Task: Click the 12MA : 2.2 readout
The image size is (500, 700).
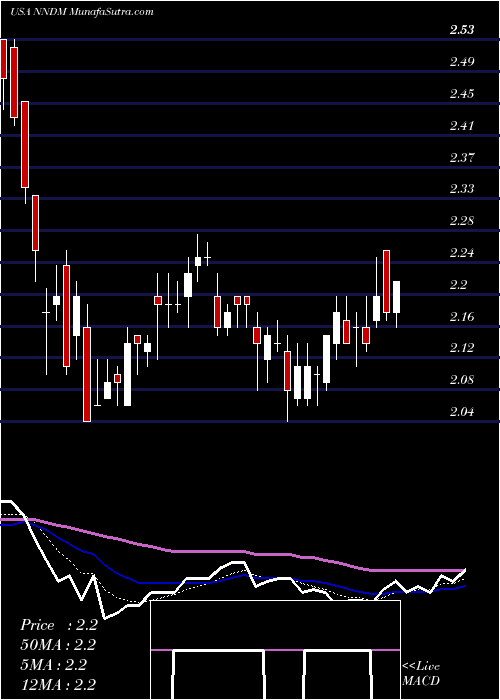Action: click(x=58, y=685)
